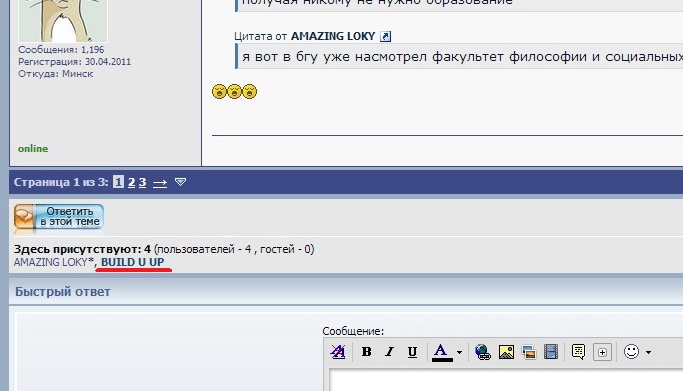Click the Remove Text Formatting icon

338,352
